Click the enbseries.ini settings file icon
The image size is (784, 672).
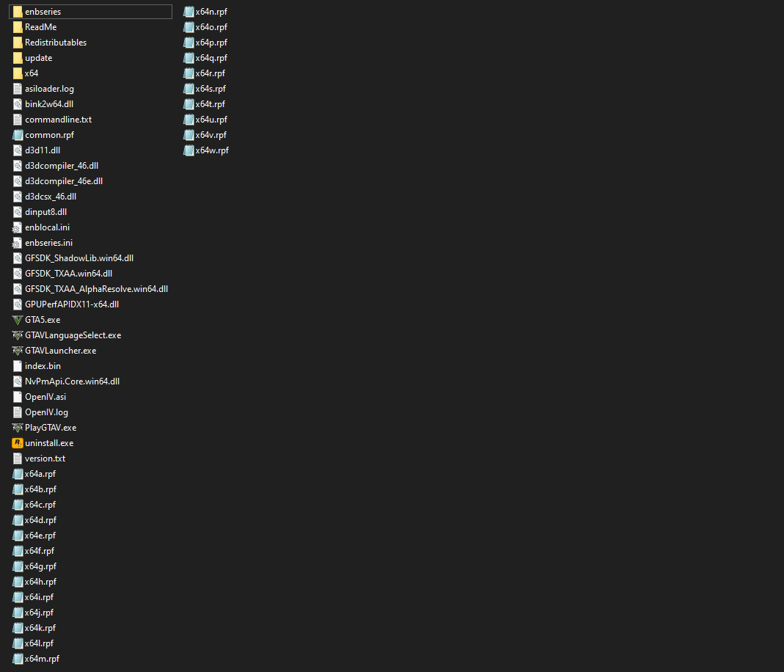pyautogui.click(x=18, y=243)
